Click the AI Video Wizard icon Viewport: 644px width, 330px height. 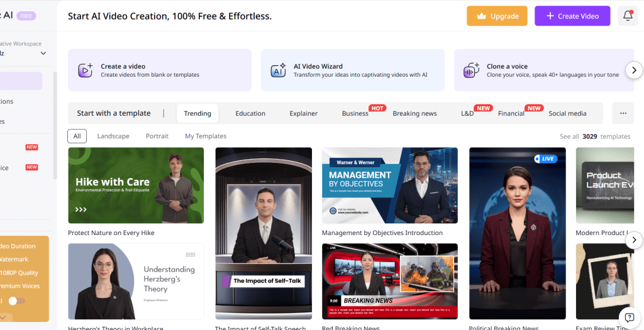point(279,70)
